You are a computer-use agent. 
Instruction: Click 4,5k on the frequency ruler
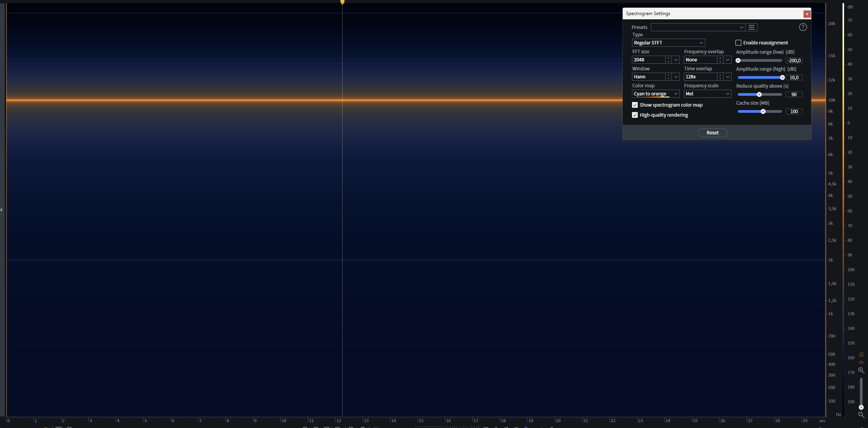coord(832,184)
